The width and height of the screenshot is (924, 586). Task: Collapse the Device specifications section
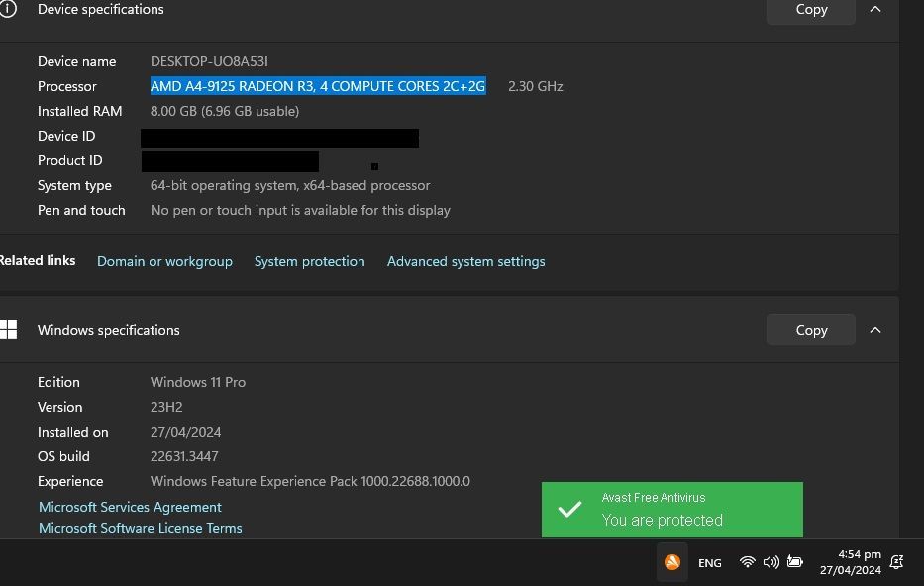[875, 9]
